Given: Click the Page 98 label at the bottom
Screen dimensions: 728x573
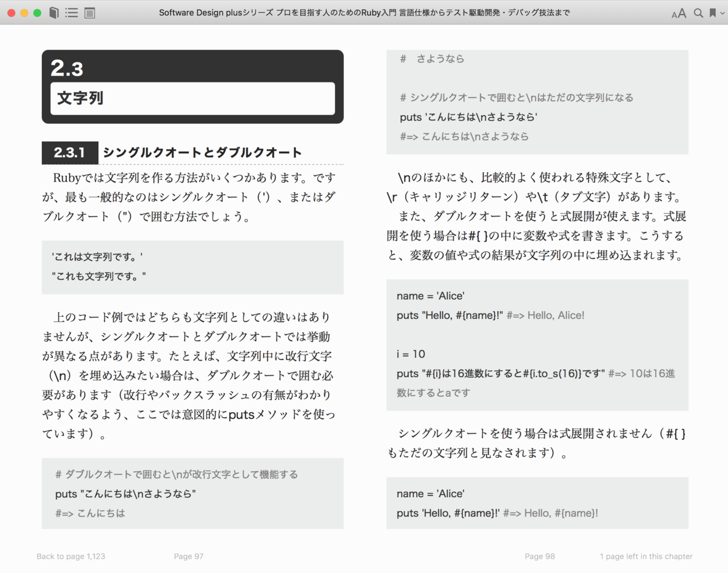Looking at the screenshot, I should click(540, 556).
